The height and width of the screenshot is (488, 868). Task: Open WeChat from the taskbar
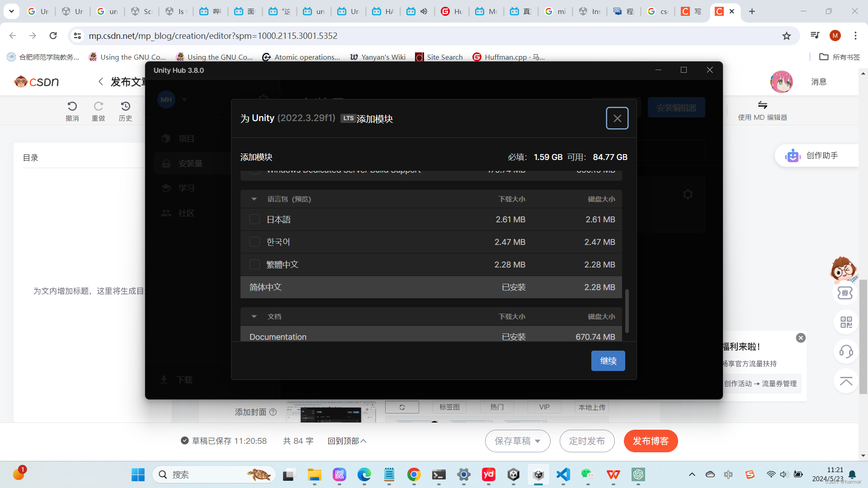point(588,475)
